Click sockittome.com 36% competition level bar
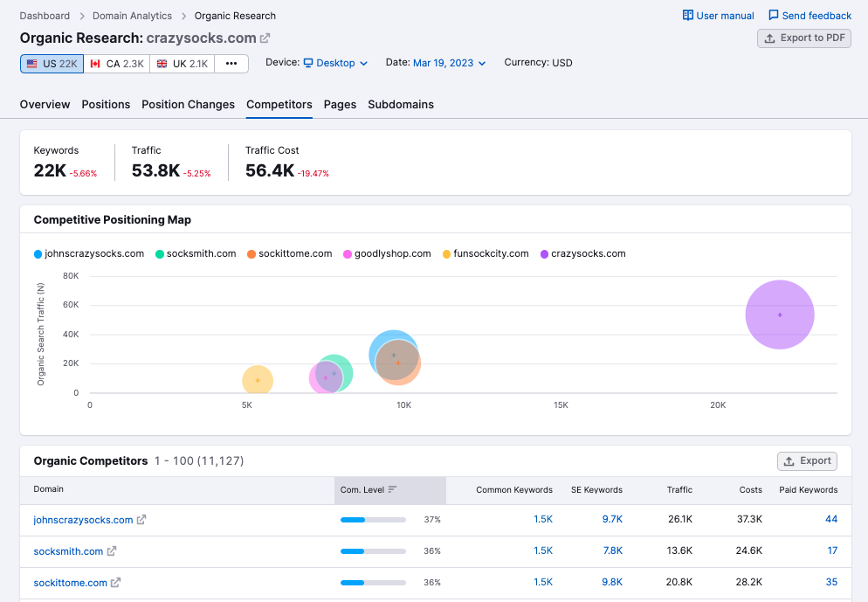Image resolution: width=868 pixels, height=602 pixels. [x=373, y=583]
